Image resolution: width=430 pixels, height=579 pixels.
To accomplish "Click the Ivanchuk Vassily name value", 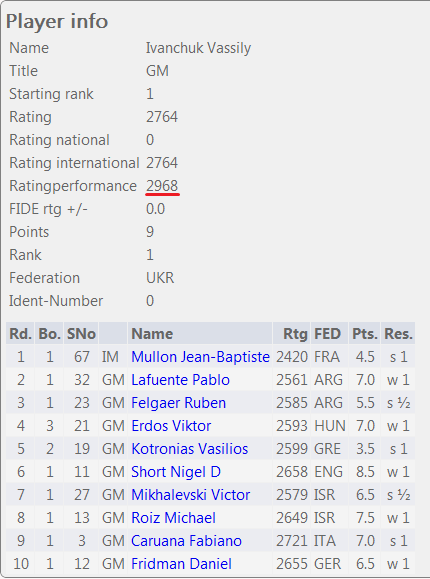I will pyautogui.click(x=198, y=48).
